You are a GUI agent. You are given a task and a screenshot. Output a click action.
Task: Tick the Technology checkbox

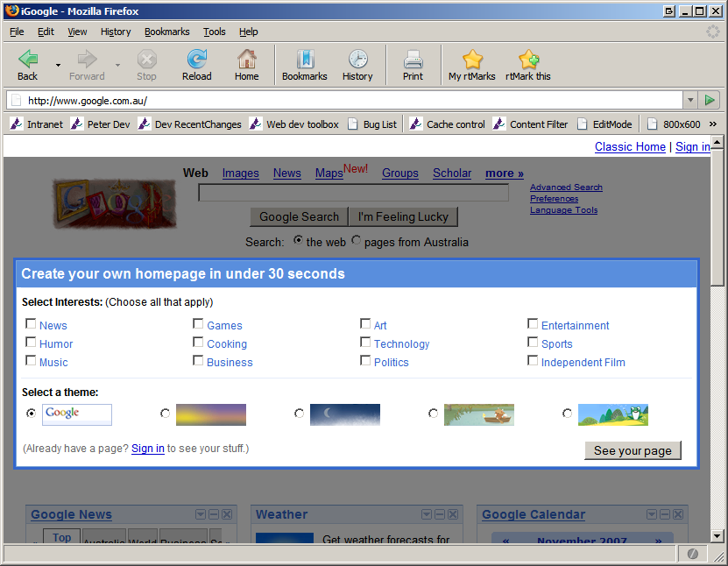(365, 343)
